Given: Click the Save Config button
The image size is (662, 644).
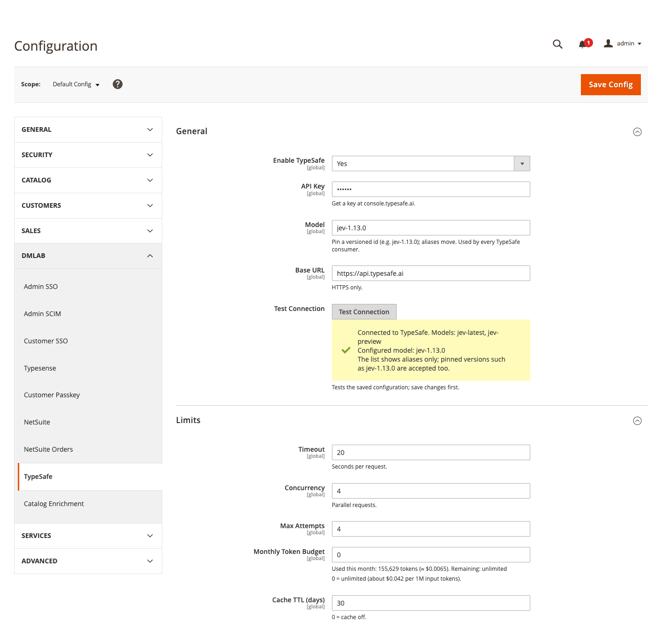Looking at the screenshot, I should [610, 85].
